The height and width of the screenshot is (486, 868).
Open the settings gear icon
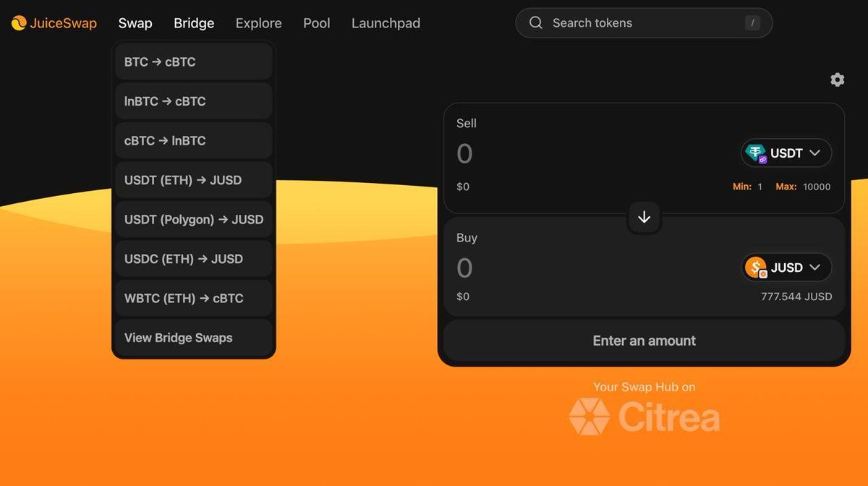(x=838, y=80)
